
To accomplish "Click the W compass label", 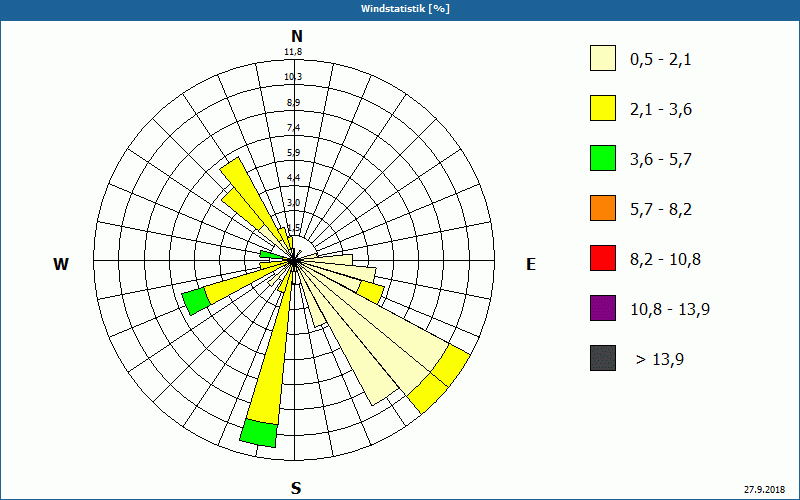I will click(61, 264).
